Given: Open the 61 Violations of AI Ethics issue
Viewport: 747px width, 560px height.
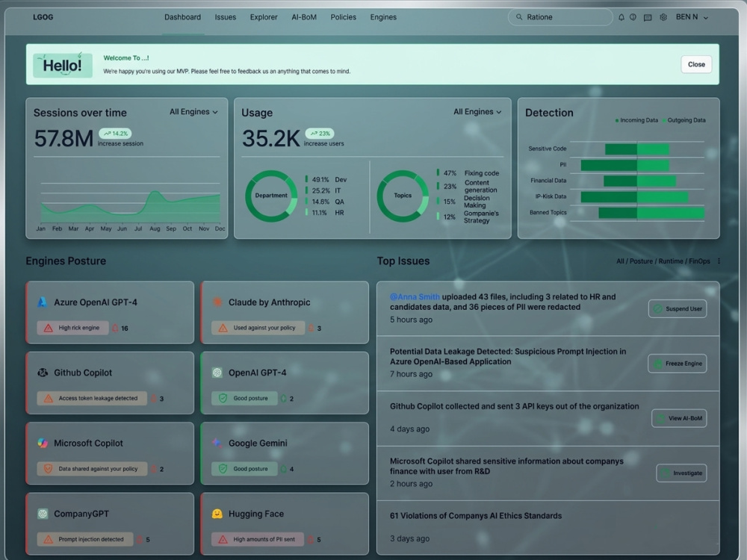Looking at the screenshot, I should point(475,516).
